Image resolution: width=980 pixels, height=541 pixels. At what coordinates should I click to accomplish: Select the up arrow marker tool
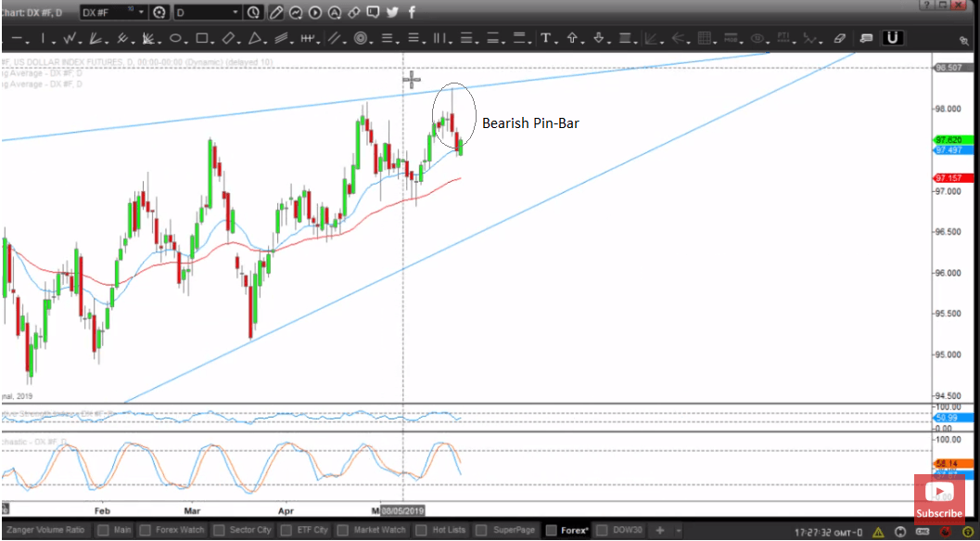(573, 39)
